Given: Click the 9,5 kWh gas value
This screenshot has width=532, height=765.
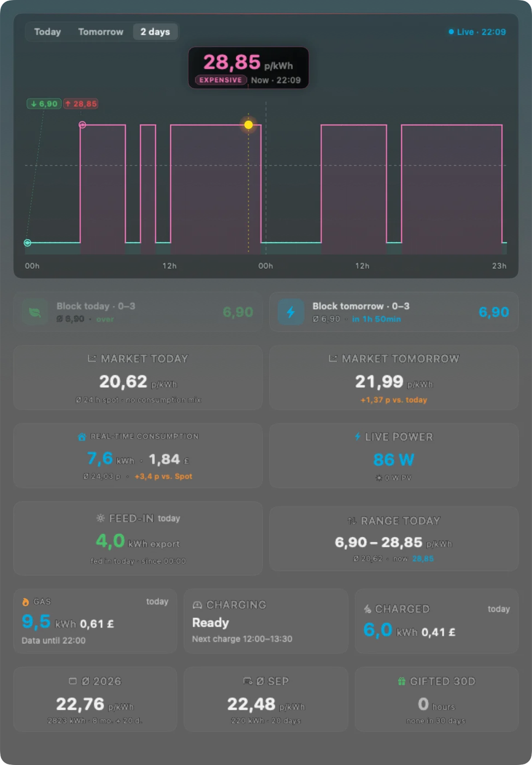Looking at the screenshot, I should pyautogui.click(x=49, y=622).
